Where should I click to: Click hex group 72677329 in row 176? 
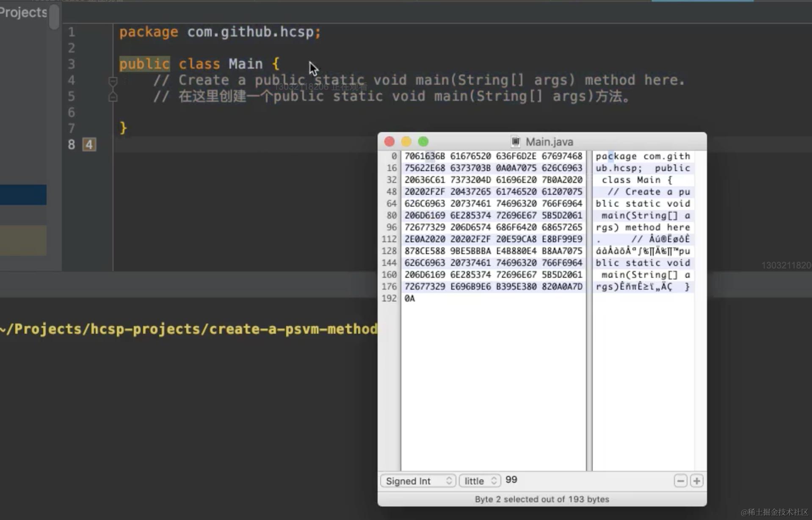pos(425,287)
